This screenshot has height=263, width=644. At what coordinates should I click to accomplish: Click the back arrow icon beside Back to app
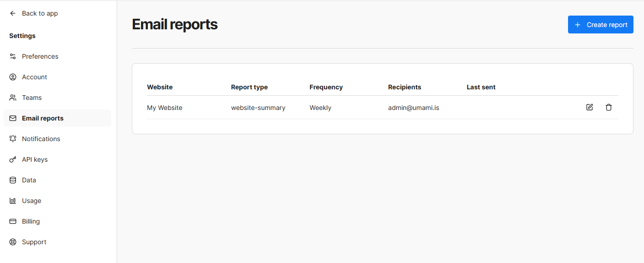tap(13, 13)
